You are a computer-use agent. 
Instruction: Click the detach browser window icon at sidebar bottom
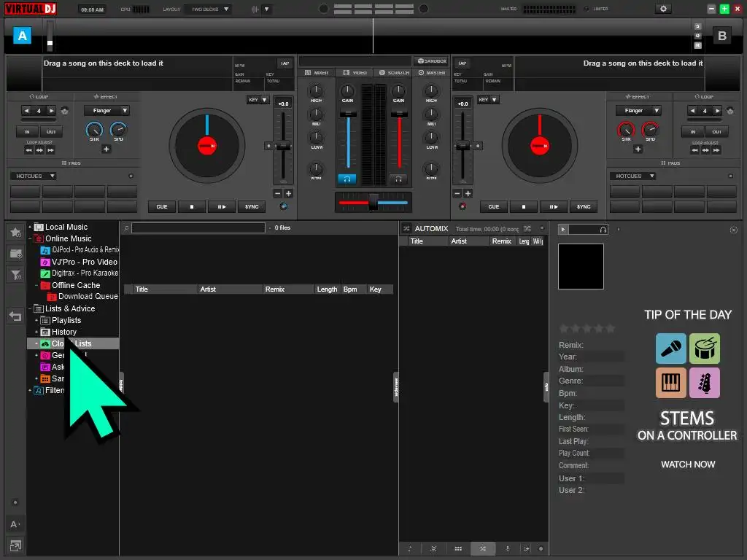15,545
